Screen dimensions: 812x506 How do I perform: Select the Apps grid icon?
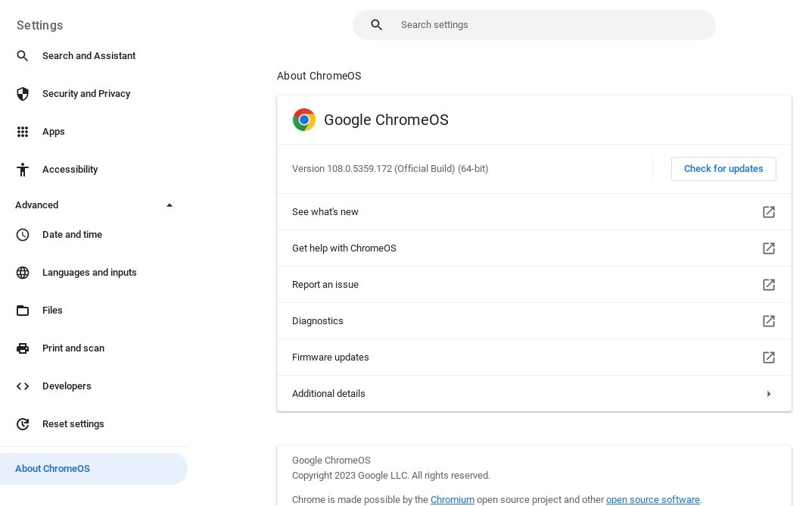pos(23,132)
